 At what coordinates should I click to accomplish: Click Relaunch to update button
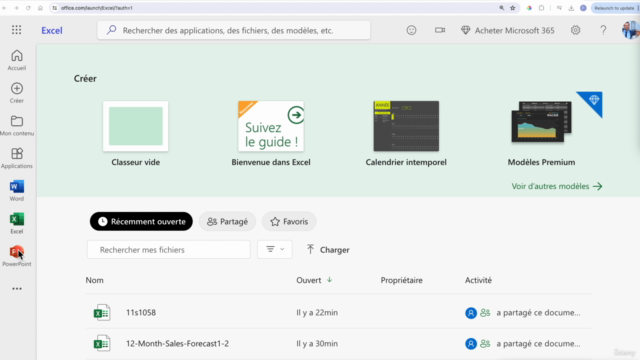tap(614, 8)
